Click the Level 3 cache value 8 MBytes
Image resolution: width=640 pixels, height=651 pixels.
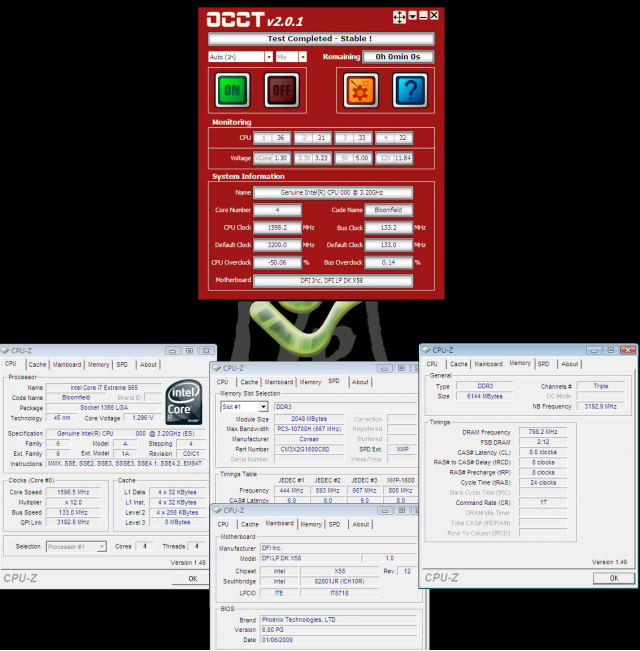coord(177,522)
